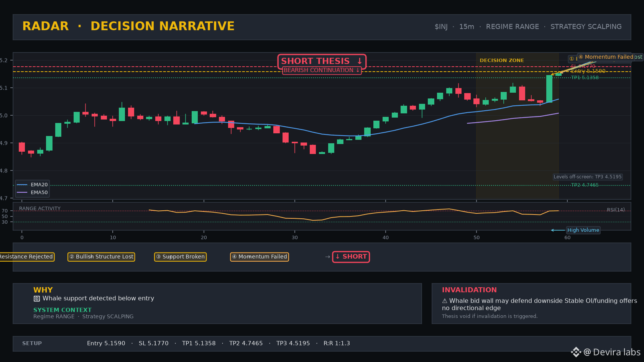This screenshot has height=362, width=644.
Task: Click the 15m timeframe in the header
Action: 467,27
